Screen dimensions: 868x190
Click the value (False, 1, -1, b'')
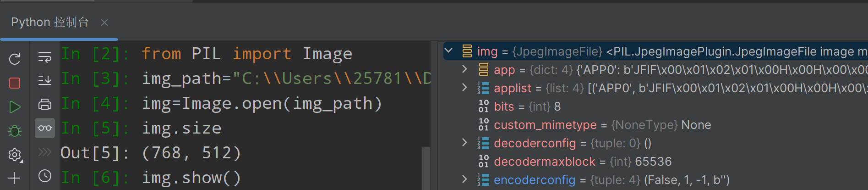click(687, 180)
